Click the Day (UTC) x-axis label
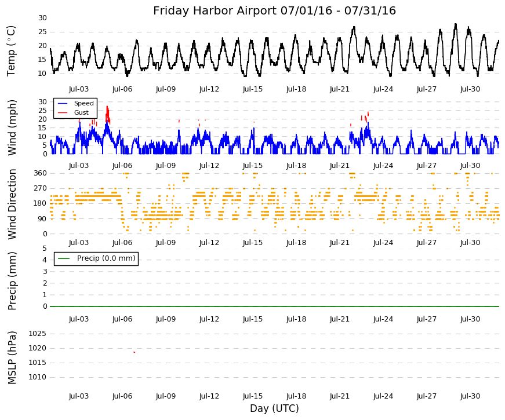Viewport: 505px width, 420px height. 274,408
